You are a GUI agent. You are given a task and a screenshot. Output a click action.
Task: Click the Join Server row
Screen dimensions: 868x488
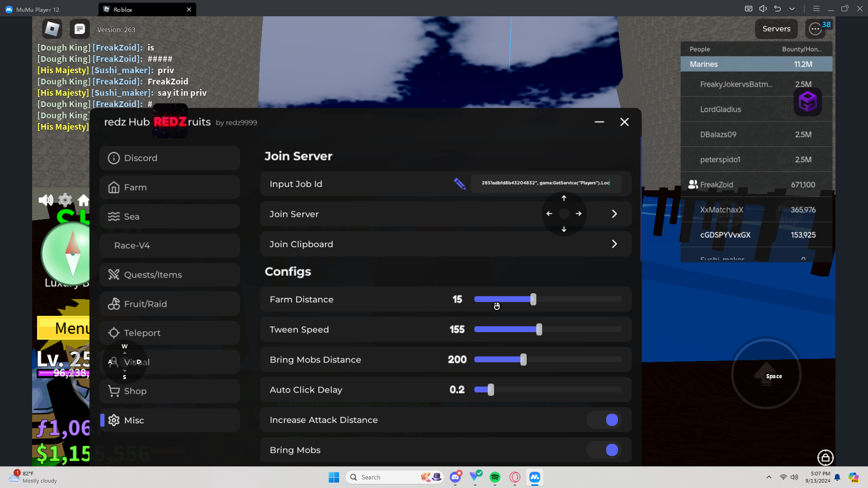click(x=445, y=214)
